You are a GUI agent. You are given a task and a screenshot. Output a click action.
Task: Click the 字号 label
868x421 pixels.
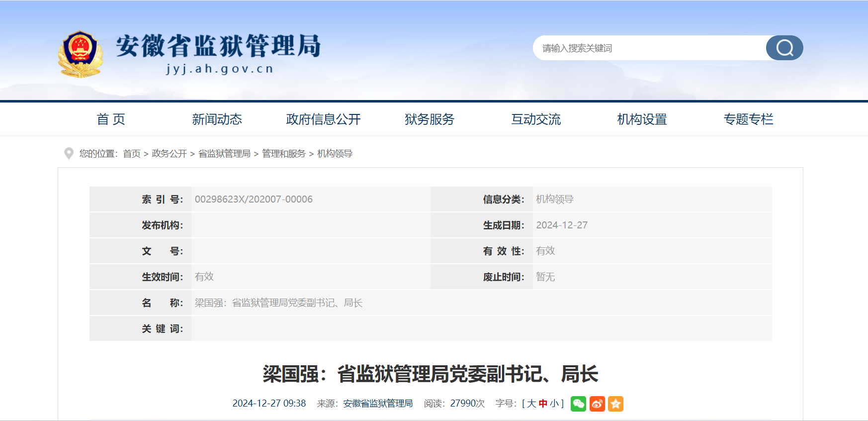tap(507, 404)
